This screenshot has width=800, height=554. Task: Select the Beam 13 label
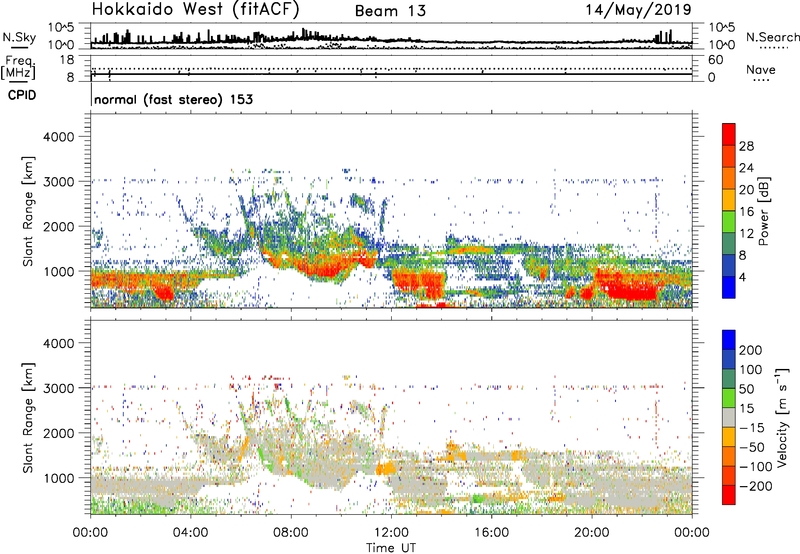[x=392, y=11]
